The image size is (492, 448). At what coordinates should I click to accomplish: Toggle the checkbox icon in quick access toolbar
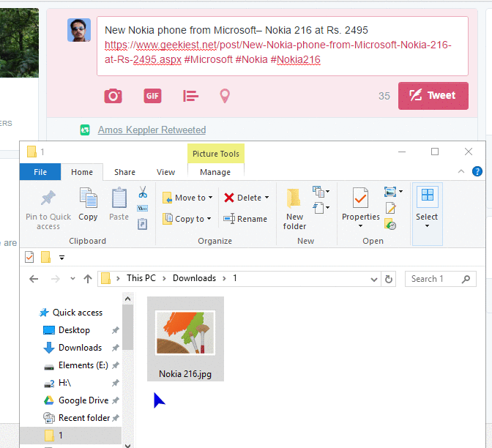click(29, 257)
